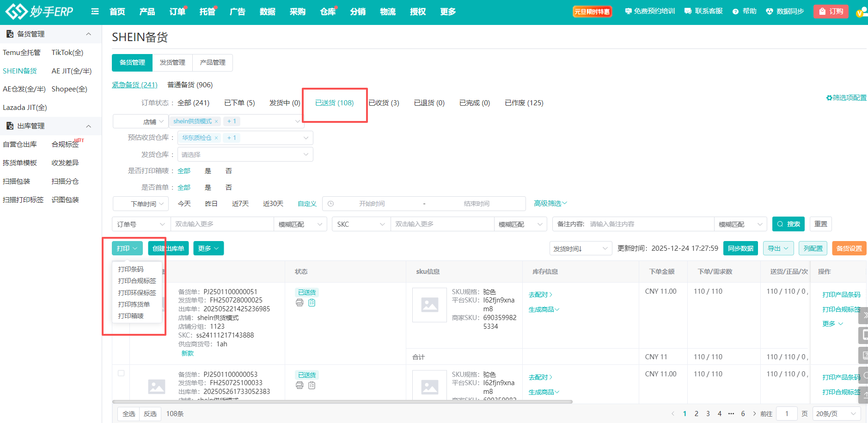868x423 pixels.
Task: Open the 紧急备货 (241) link
Action: (x=134, y=85)
